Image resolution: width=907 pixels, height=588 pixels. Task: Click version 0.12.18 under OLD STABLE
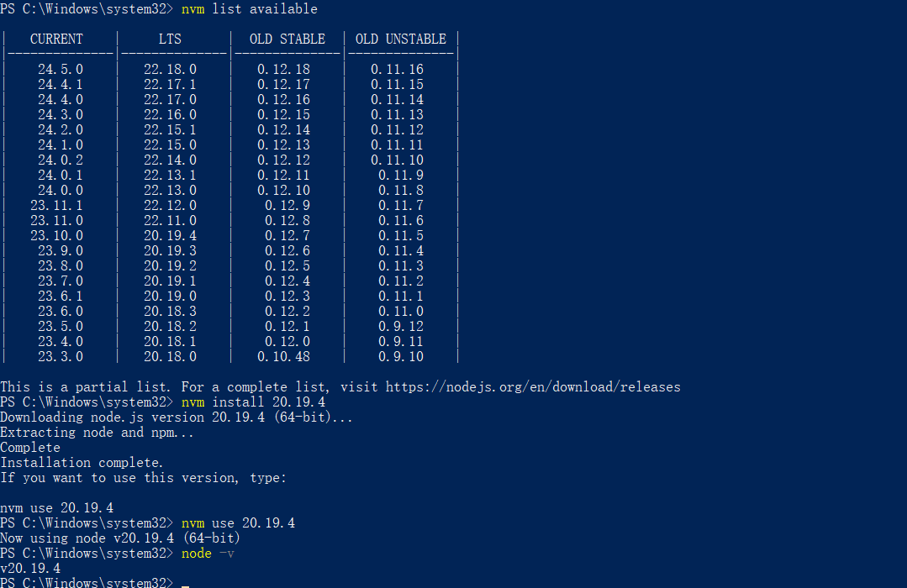coord(283,70)
